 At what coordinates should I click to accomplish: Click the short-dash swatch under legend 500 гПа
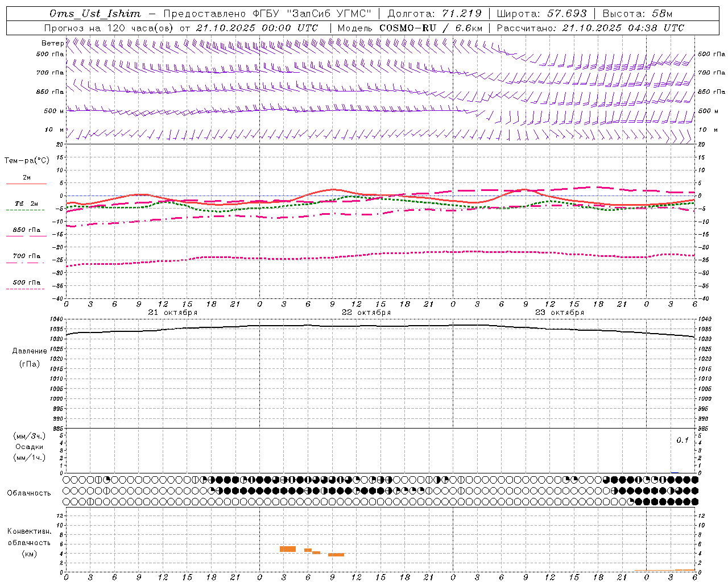tap(26, 289)
